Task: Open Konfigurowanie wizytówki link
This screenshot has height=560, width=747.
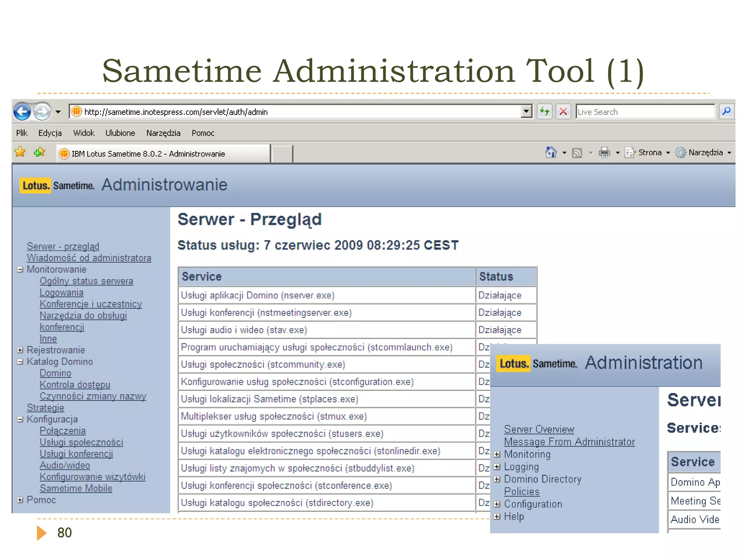Action: (93, 477)
